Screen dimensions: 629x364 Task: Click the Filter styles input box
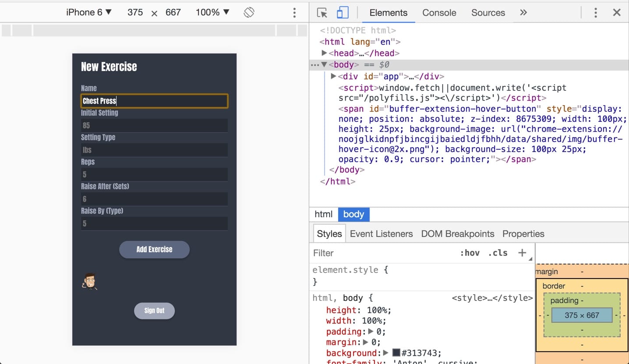(x=383, y=253)
